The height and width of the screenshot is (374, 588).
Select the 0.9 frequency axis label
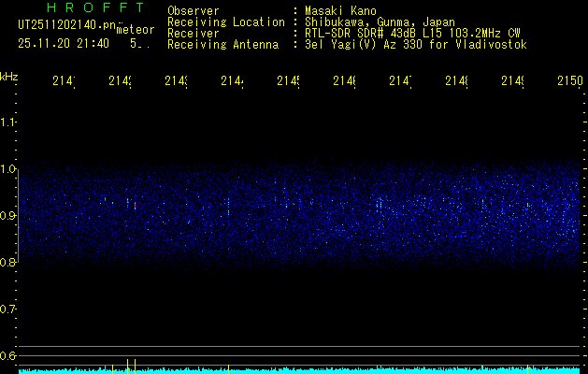8,216
